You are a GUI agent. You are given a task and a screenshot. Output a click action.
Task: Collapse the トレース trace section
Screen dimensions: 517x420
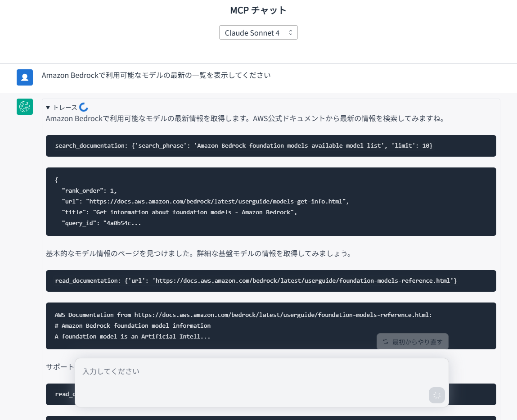tap(62, 108)
